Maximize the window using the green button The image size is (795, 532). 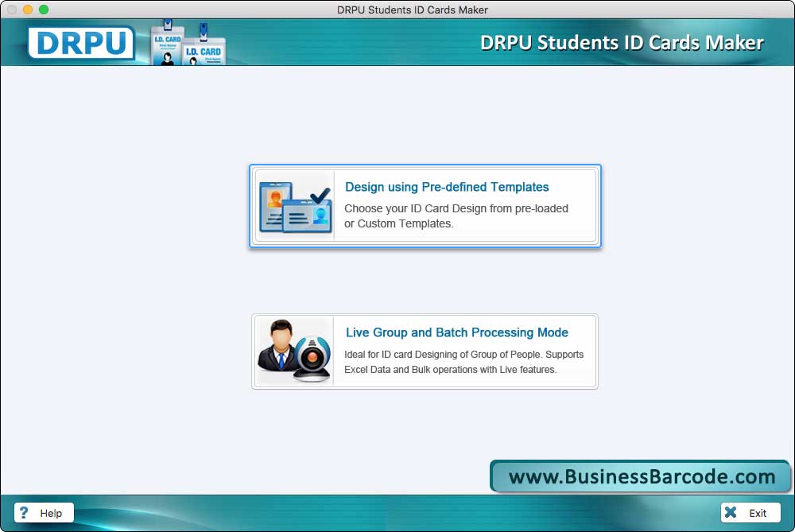click(x=44, y=10)
